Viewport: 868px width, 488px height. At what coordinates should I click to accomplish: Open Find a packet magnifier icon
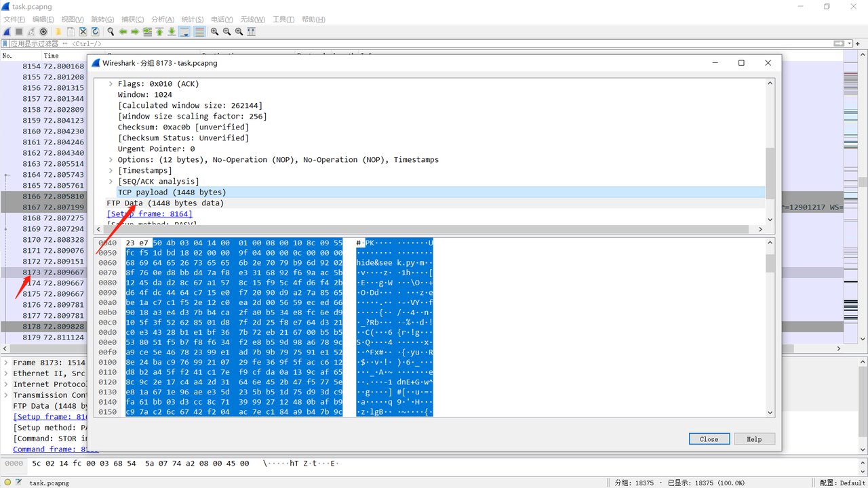(111, 32)
